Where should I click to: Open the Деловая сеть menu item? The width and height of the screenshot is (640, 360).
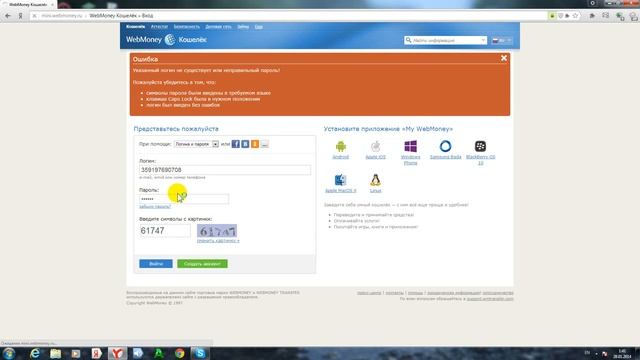[x=218, y=27]
